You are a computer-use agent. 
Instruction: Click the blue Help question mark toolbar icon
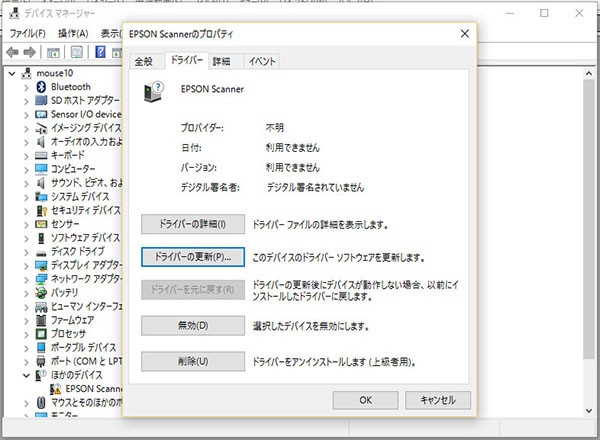pos(100,52)
